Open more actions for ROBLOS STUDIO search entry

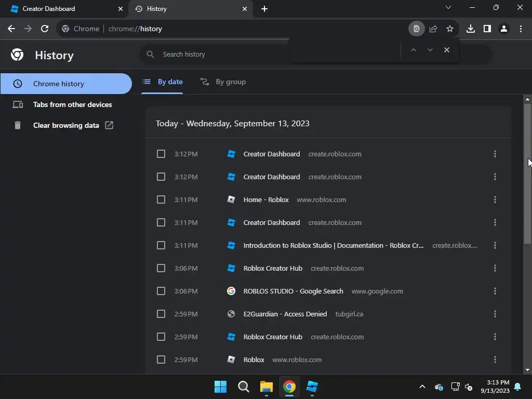tap(495, 291)
